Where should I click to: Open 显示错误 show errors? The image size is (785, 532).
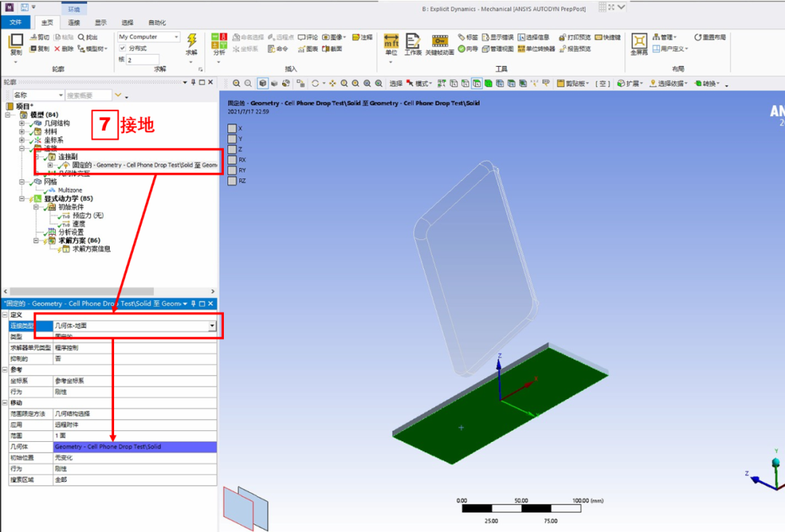[x=498, y=37]
